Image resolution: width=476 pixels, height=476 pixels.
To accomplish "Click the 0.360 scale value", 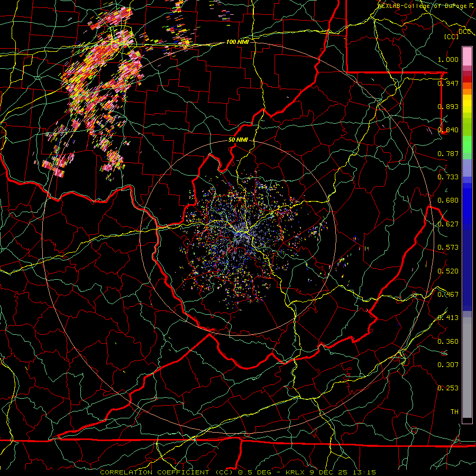I will pyautogui.click(x=448, y=342).
